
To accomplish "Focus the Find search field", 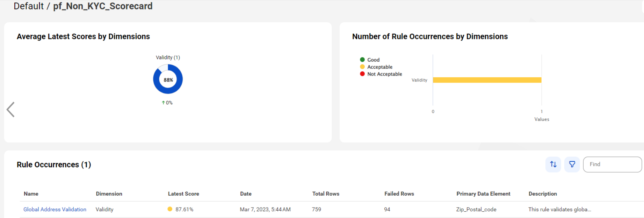I will coord(612,164).
